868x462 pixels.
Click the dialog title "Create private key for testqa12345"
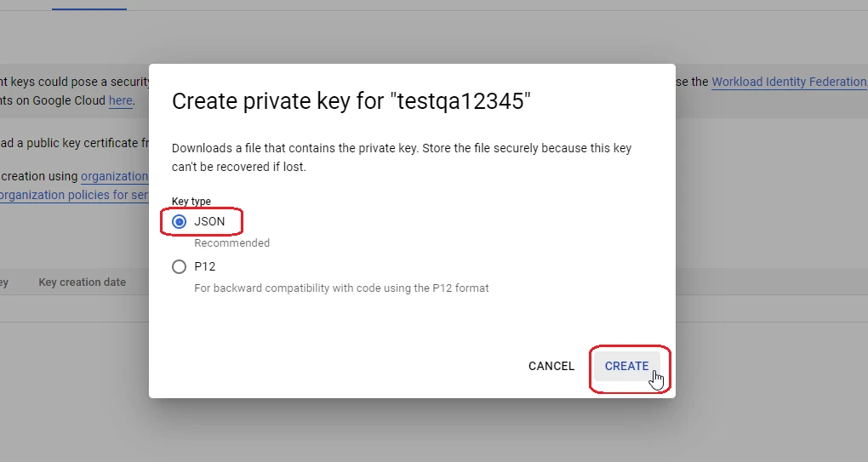(x=351, y=101)
